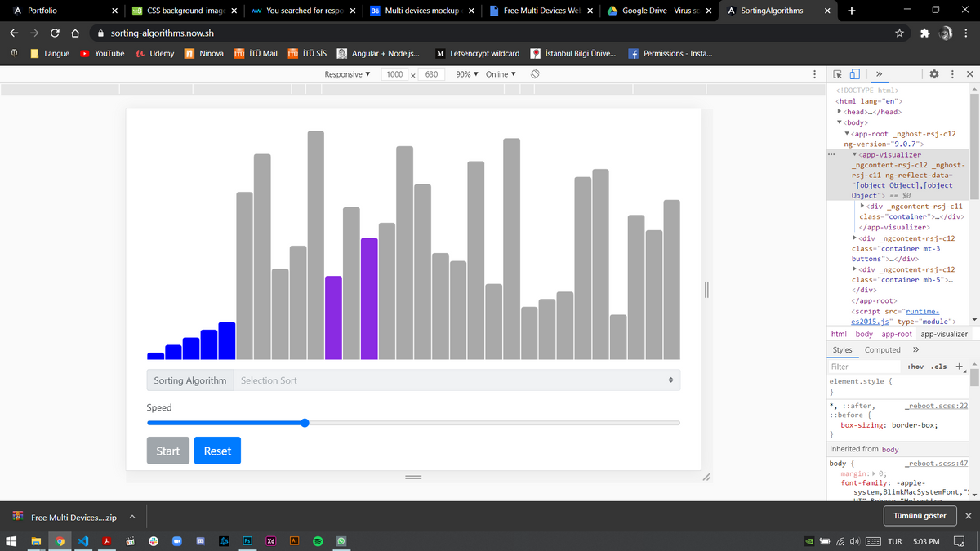Screen dimensions: 980x551
Task: Toggle the :hov element state panel
Action: (x=915, y=367)
